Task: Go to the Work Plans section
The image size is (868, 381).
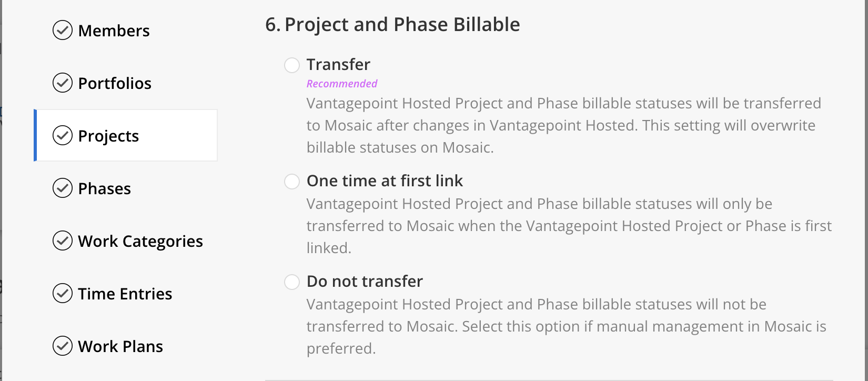Action: point(120,346)
